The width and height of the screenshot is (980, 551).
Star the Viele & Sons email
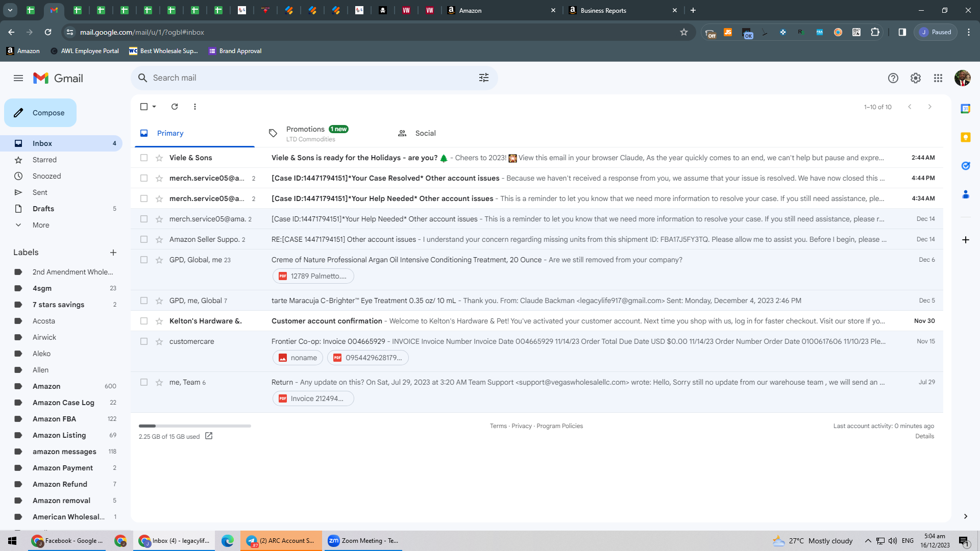click(159, 158)
